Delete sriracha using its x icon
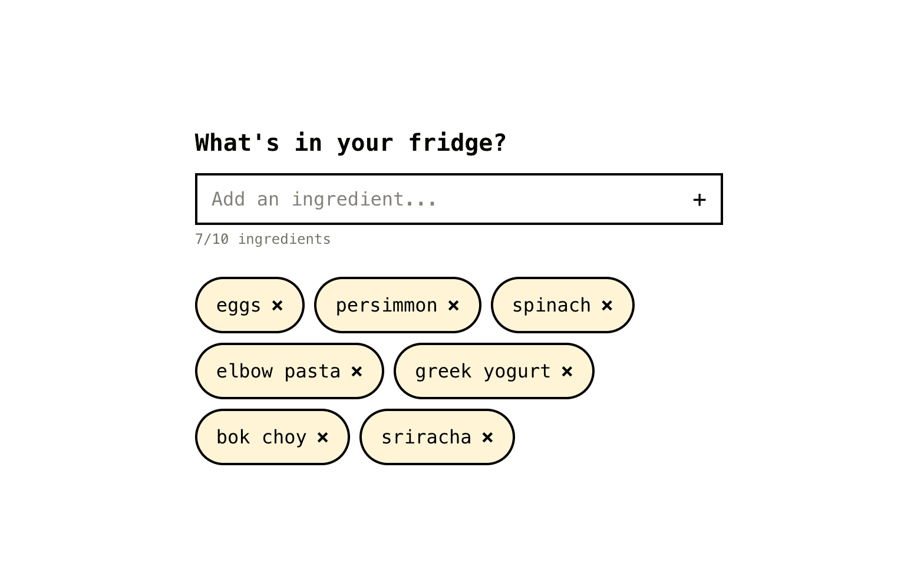The image size is (924, 583). point(487,437)
